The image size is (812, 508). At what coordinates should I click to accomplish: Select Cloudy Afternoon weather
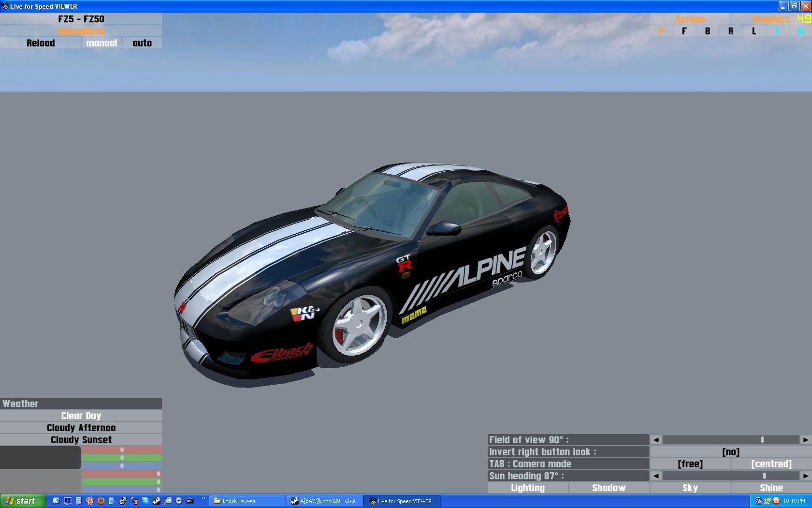pos(81,428)
